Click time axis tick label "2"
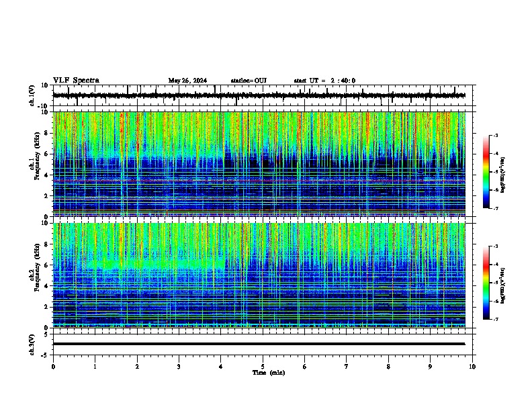This screenshot has height=411, width=532. pyautogui.click(x=137, y=367)
